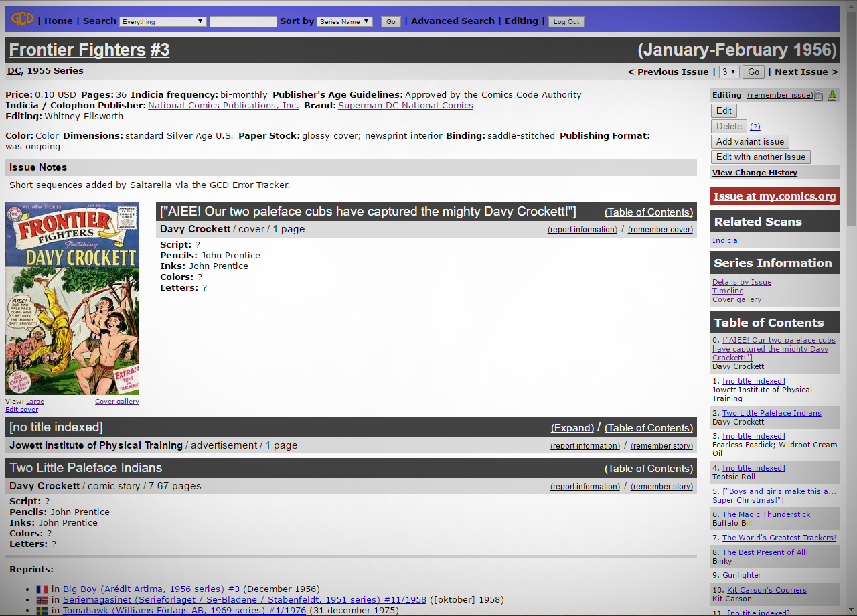This screenshot has width=857, height=616.
Task: Open the Timeline link
Action: click(x=728, y=291)
